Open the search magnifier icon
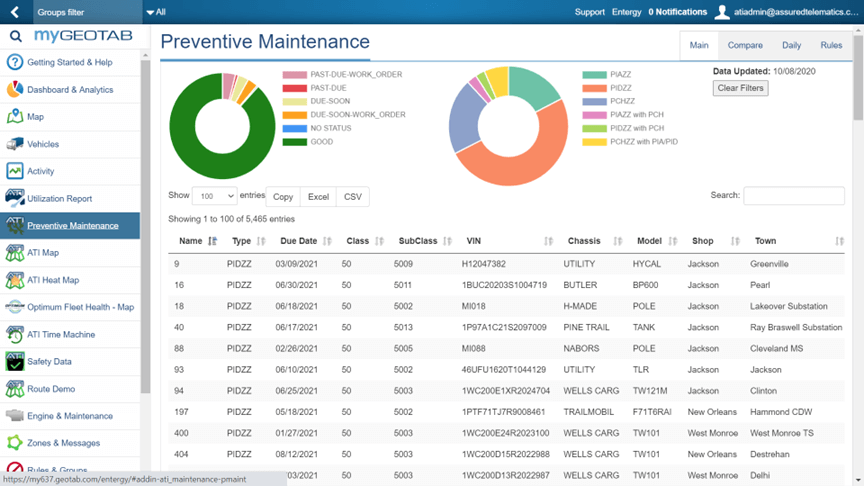Image resolution: width=864 pixels, height=486 pixels. [15, 36]
